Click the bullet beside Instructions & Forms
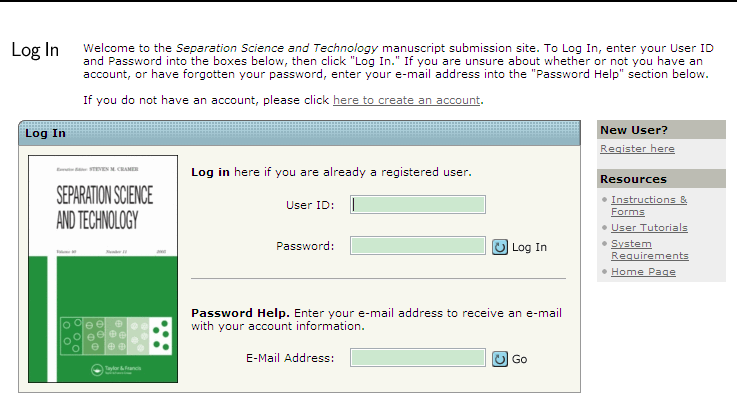The width and height of the screenshot is (737, 400). (605, 200)
